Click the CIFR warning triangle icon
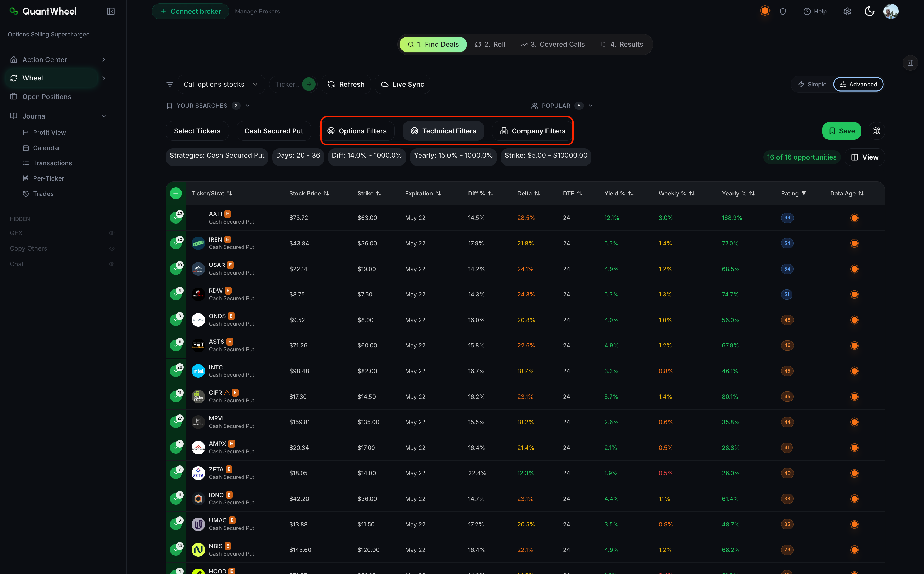 click(227, 393)
